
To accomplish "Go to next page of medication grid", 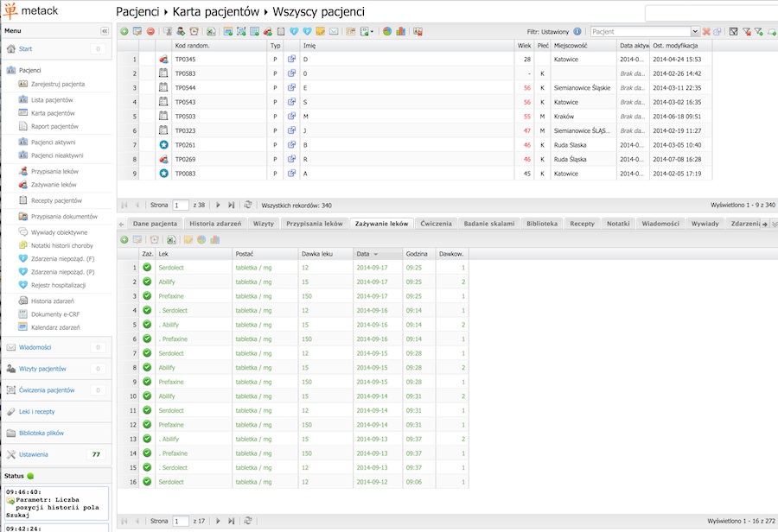I will pyautogui.click(x=218, y=521).
